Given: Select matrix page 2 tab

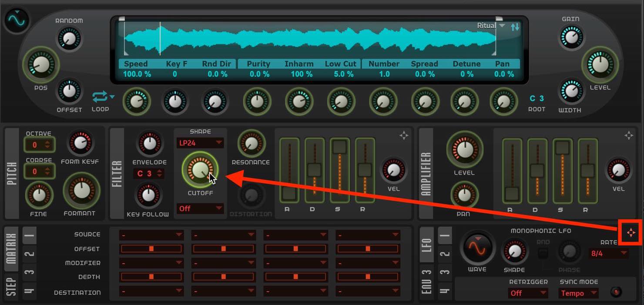Looking at the screenshot, I should coord(29,254).
